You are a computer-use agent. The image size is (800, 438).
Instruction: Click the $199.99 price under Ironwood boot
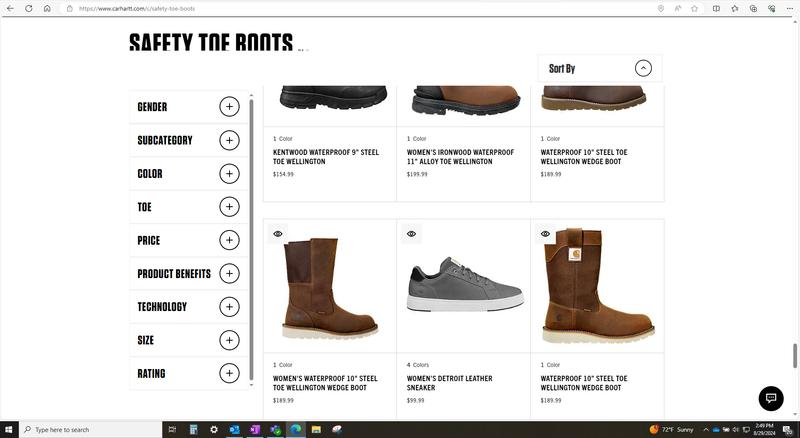[417, 174]
